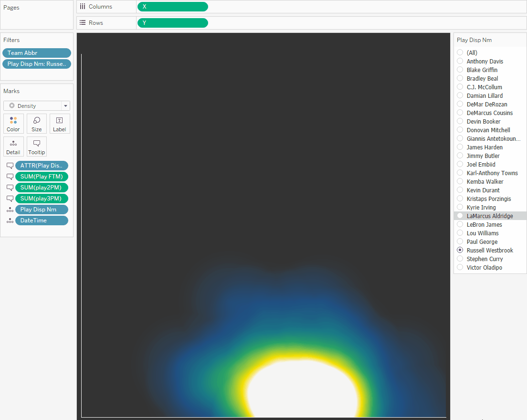
Task: Click the Columns shelf icon
Action: (83, 6)
